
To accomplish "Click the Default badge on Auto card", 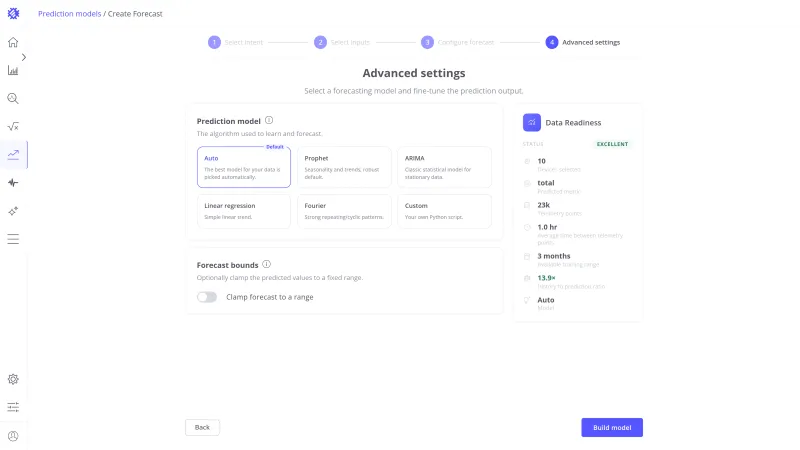I will 274,147.
